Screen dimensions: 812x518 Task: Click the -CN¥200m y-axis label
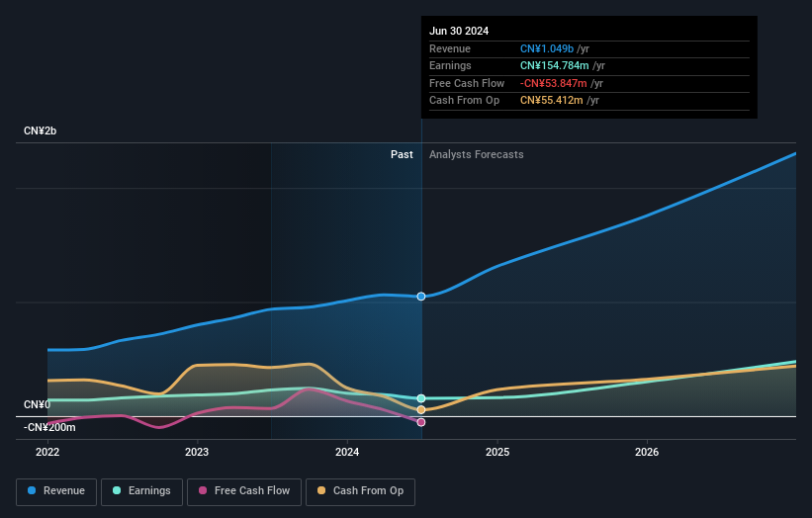coord(49,427)
